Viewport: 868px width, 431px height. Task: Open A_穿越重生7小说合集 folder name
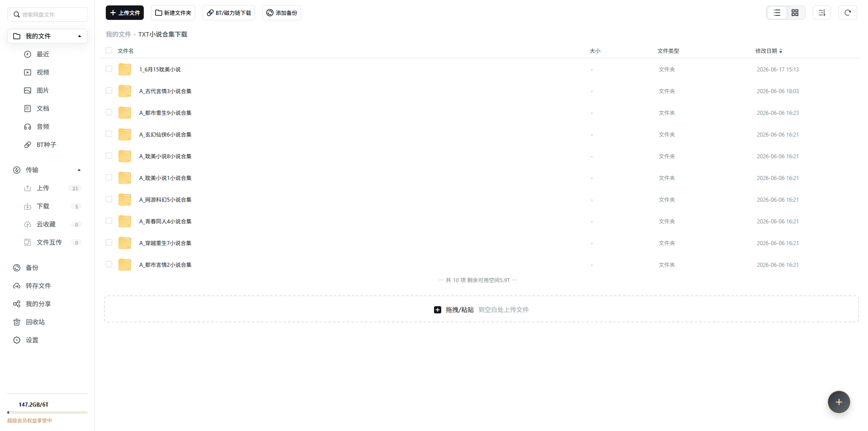pyautogui.click(x=165, y=243)
